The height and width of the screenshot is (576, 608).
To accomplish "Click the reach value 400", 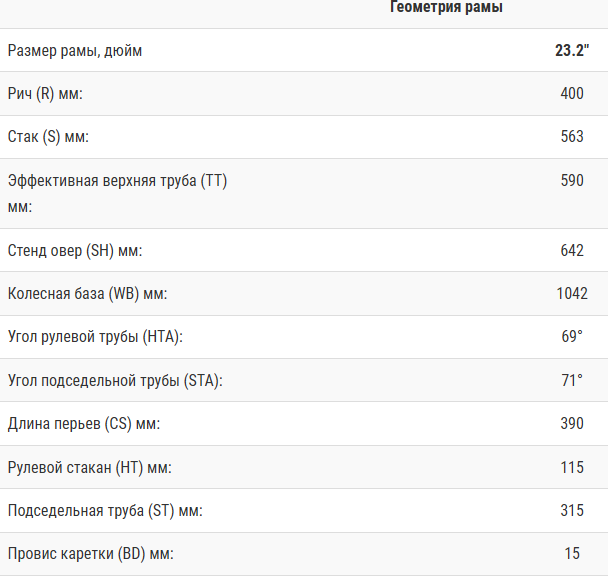I will point(572,93).
